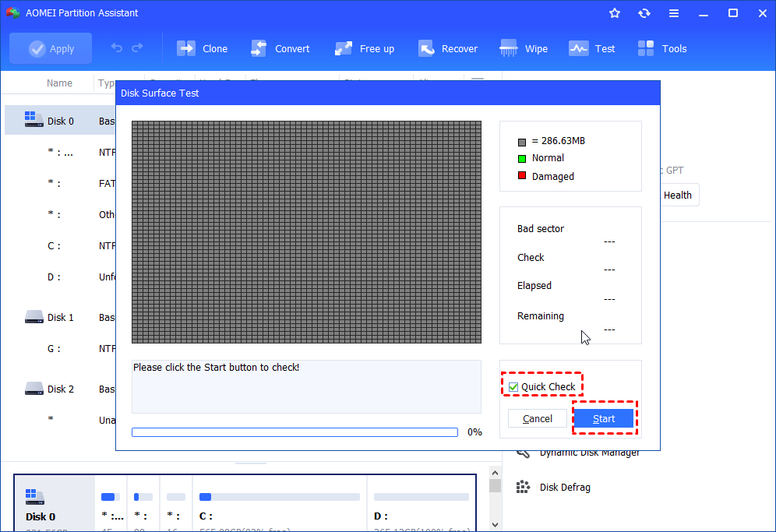Image resolution: width=776 pixels, height=532 pixels.
Task: Click the refresh icon in title bar
Action: 644,13
